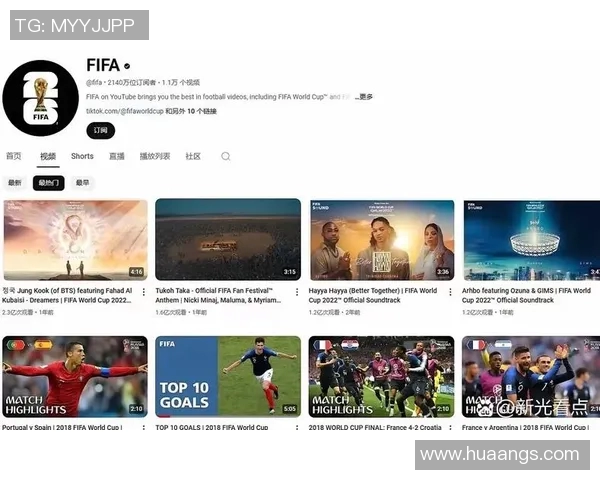This screenshot has height=480, width=600.
Task: Switch to the 社区 tab
Action: tap(193, 156)
